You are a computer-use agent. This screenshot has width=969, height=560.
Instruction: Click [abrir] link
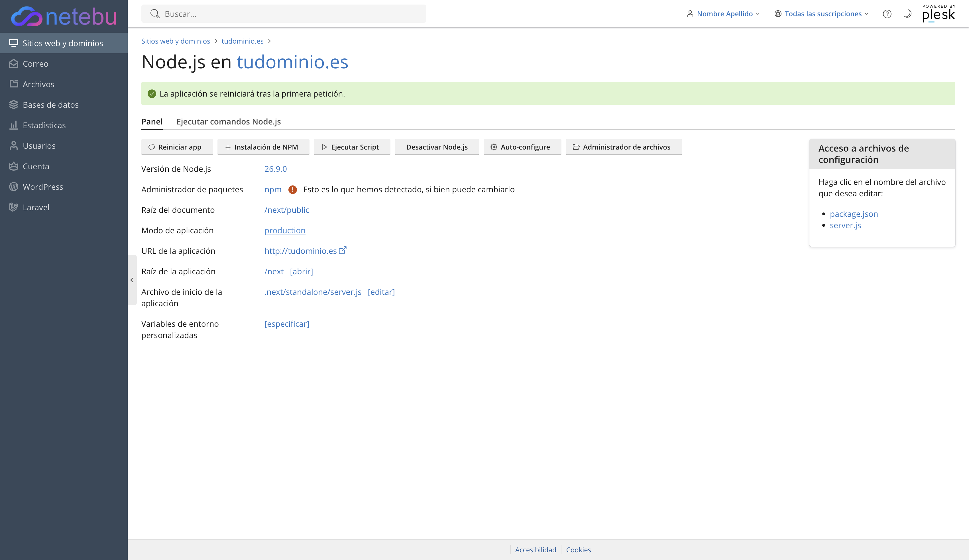point(302,271)
